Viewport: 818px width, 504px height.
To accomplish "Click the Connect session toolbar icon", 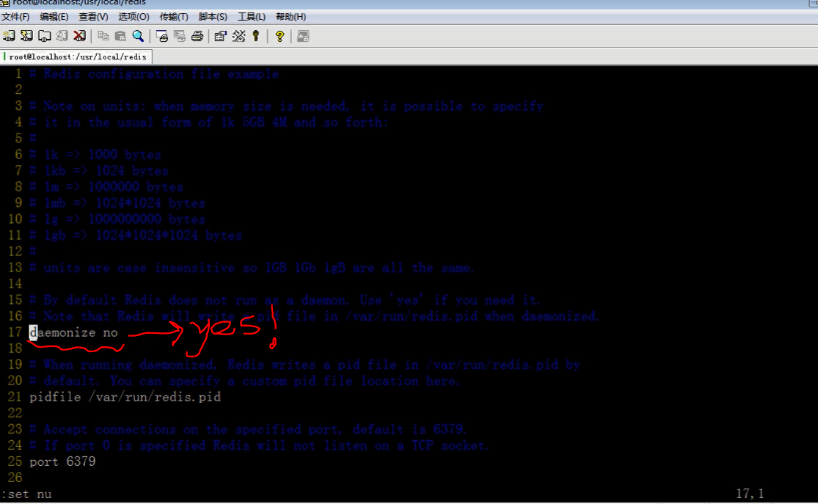I will pos(9,36).
